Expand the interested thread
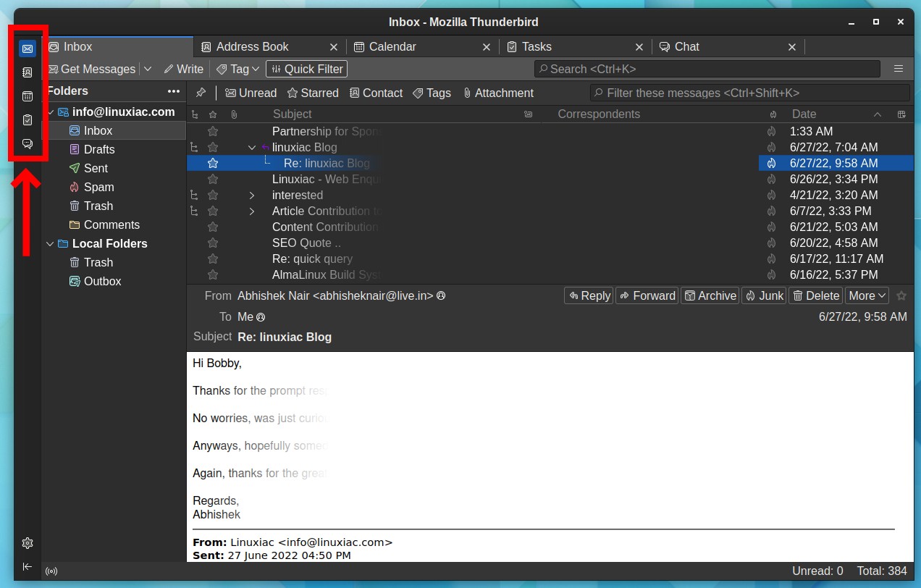Viewport: 921px width, 588px height. point(252,196)
